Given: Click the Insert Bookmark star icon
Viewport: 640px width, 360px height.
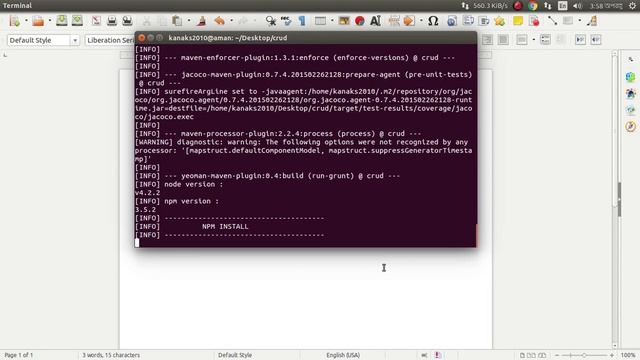Looking at the screenshot, I should [x=500, y=21].
